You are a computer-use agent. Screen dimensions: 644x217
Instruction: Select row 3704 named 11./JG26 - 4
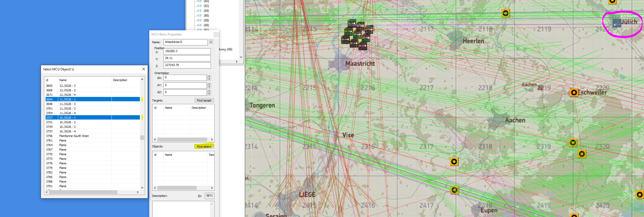[x=92, y=113]
